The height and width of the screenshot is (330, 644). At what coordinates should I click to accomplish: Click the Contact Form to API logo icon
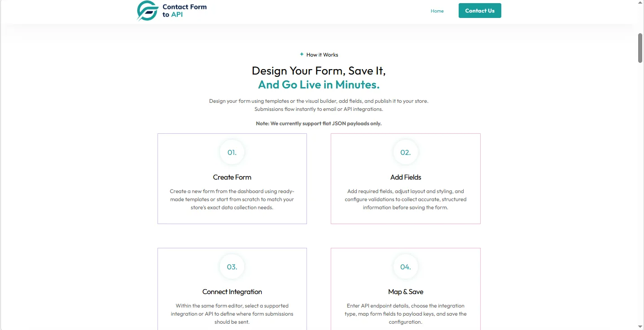(148, 11)
